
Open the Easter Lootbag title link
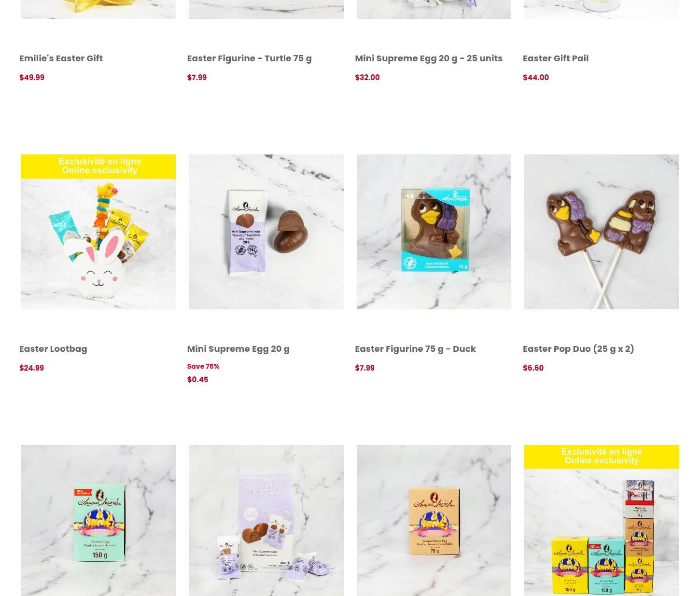[53, 348]
